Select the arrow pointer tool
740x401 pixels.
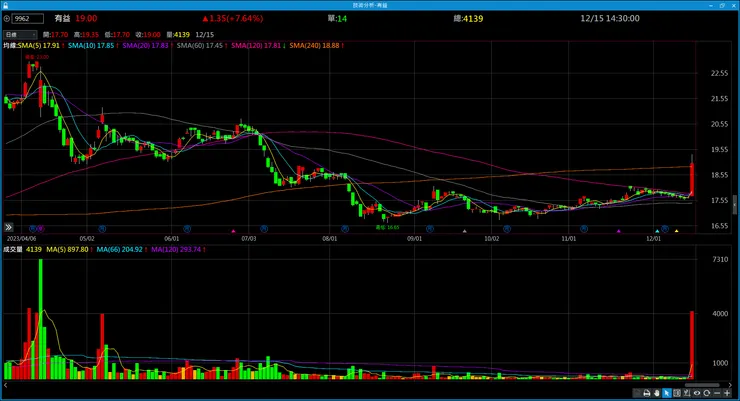(x=667, y=393)
